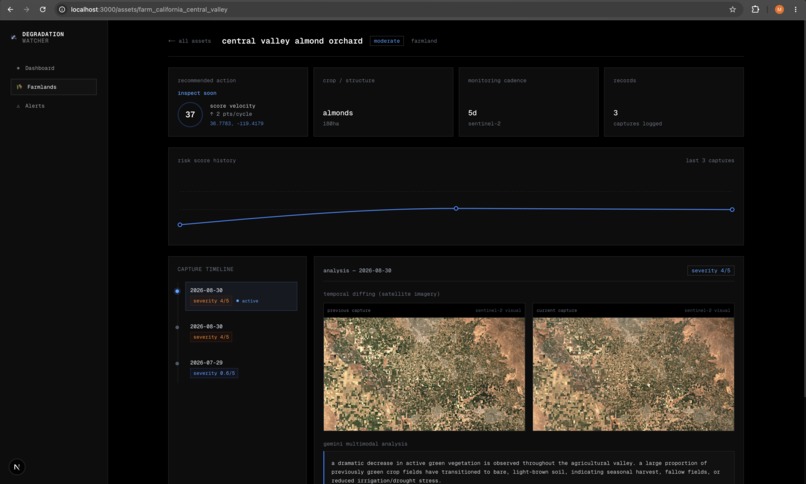The height and width of the screenshot is (484, 806).
Task: Select the inactive 2026-08-30 capture entry
Action: point(241,332)
